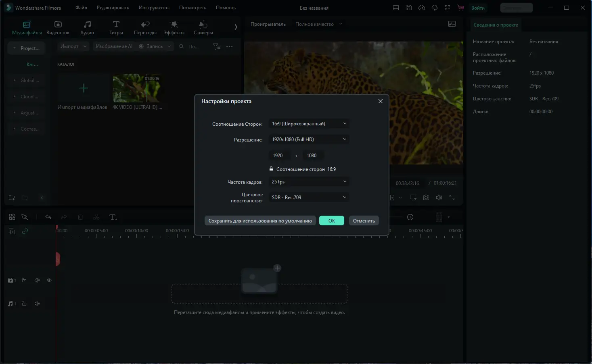The height and width of the screenshot is (364, 592).
Task: Open the Audio media tab
Action: (x=87, y=28)
